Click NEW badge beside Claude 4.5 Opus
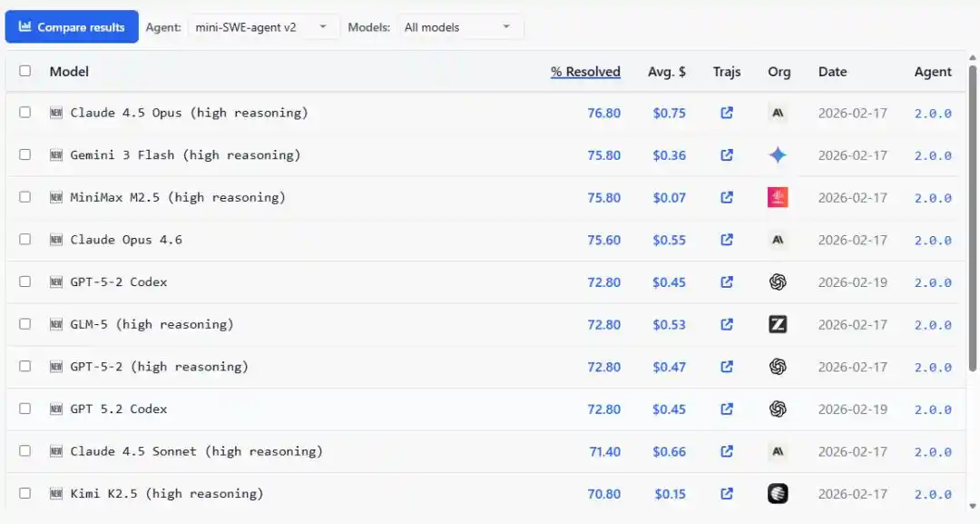Viewport: 980px width, 524px height. tap(56, 113)
